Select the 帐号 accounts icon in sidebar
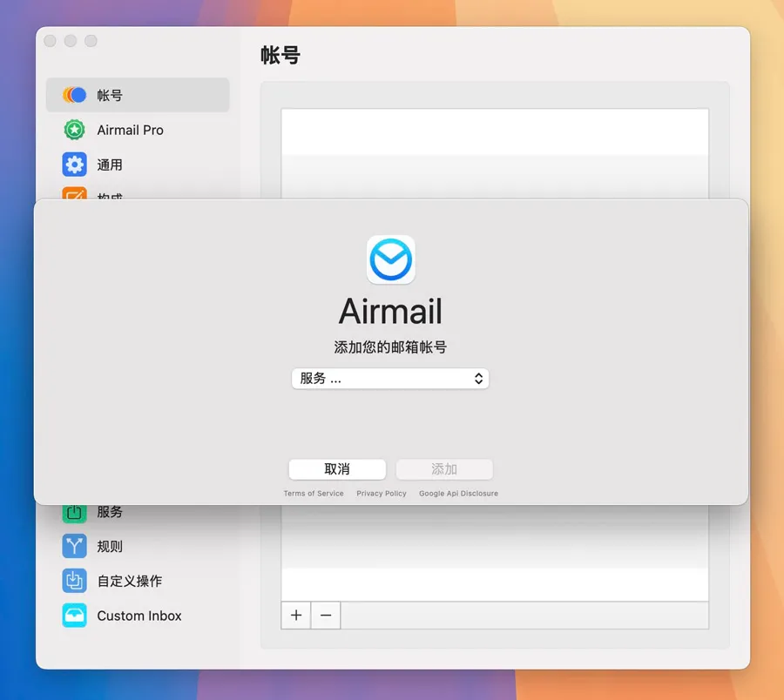Viewport: 784px width, 700px height. 75,95
